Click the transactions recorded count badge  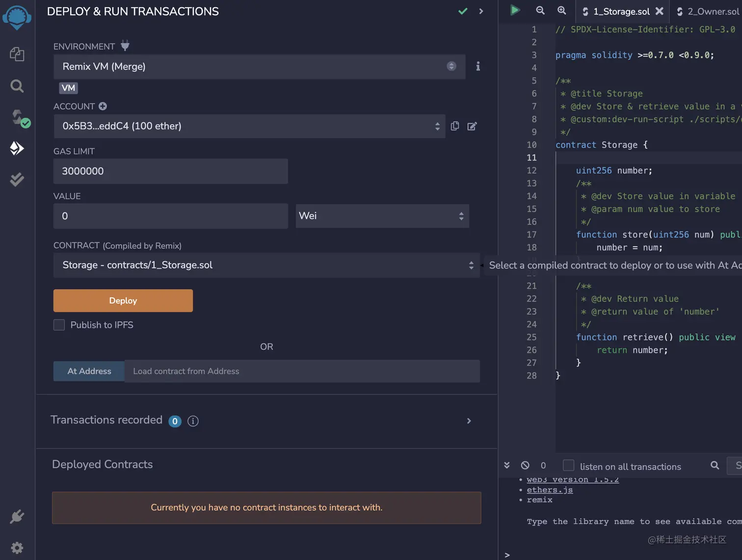(175, 421)
